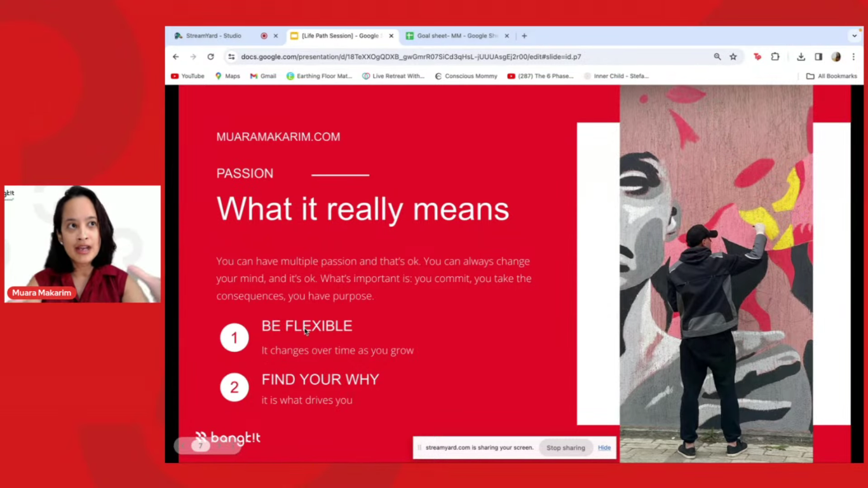
Task: Click the red TP extension icon
Action: point(757,57)
